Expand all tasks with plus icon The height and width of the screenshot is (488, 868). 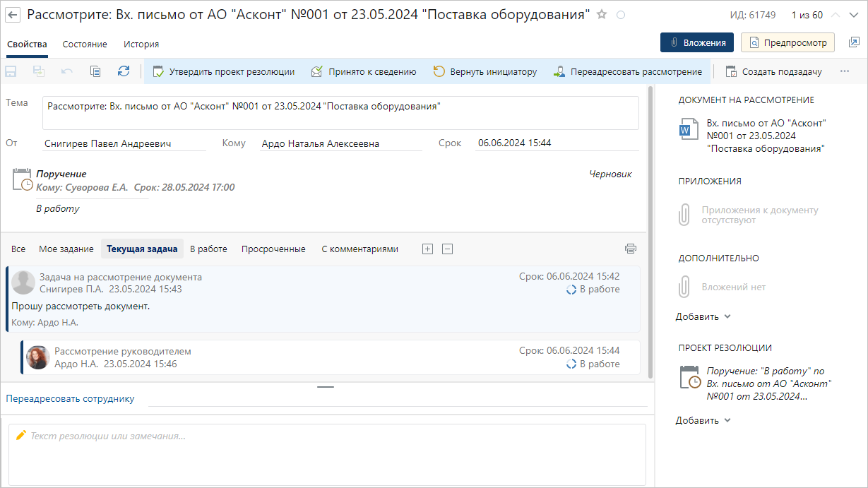point(427,249)
